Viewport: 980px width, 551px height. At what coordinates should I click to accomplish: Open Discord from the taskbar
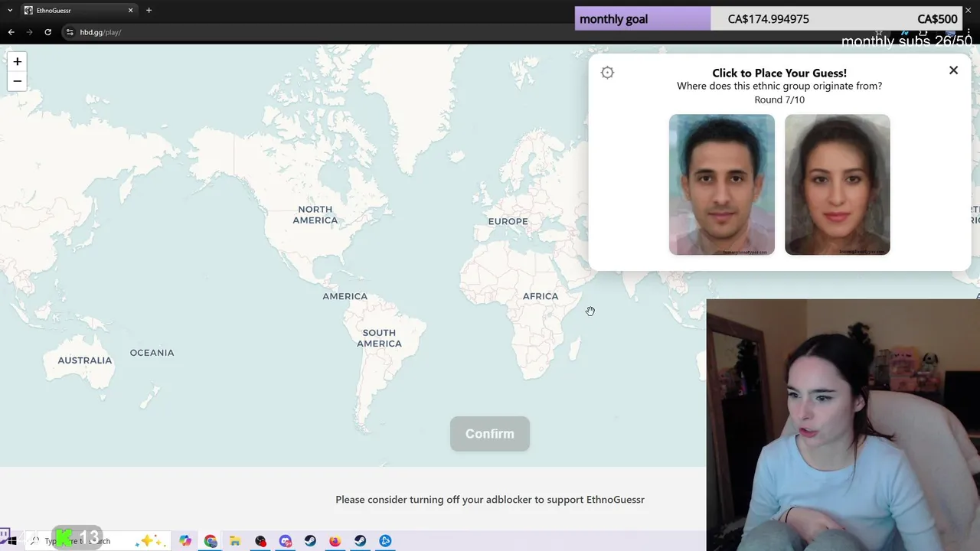point(286,541)
